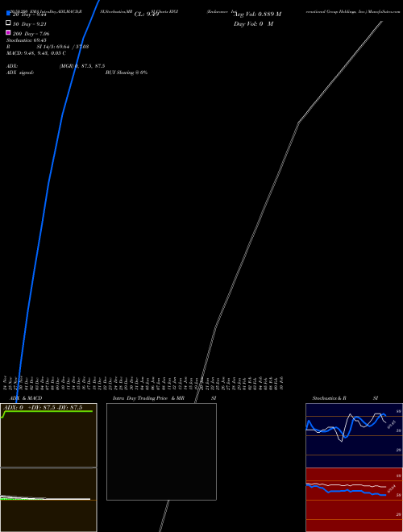Click the lower MACD chart panel
The image size is (403, 532).
(48, 500)
